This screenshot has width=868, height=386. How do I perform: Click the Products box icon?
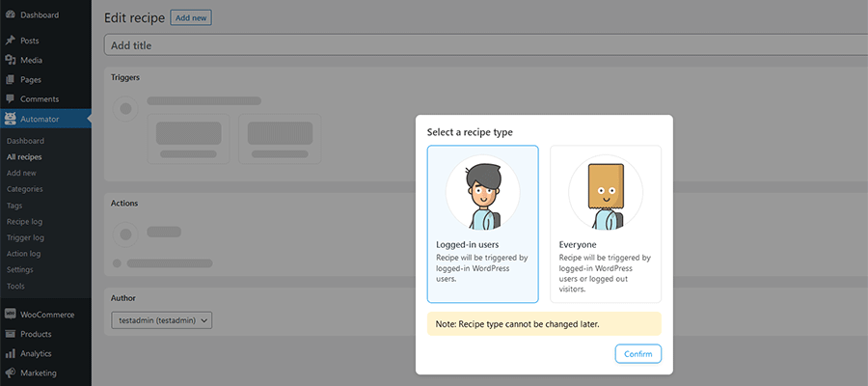coord(10,334)
